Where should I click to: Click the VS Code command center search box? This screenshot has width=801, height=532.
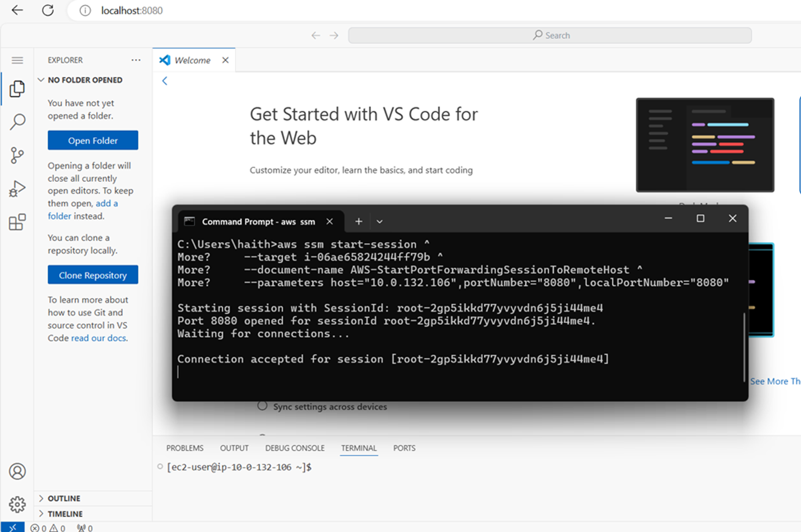(550, 35)
